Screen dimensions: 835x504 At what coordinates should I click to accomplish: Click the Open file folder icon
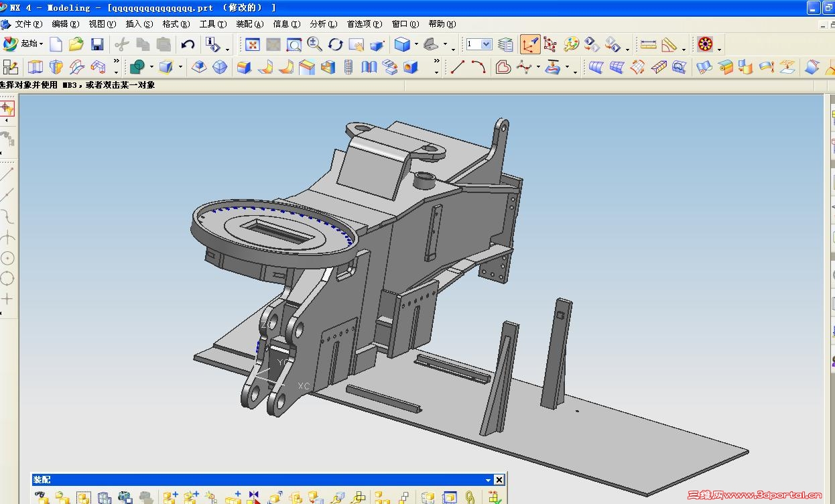point(76,45)
